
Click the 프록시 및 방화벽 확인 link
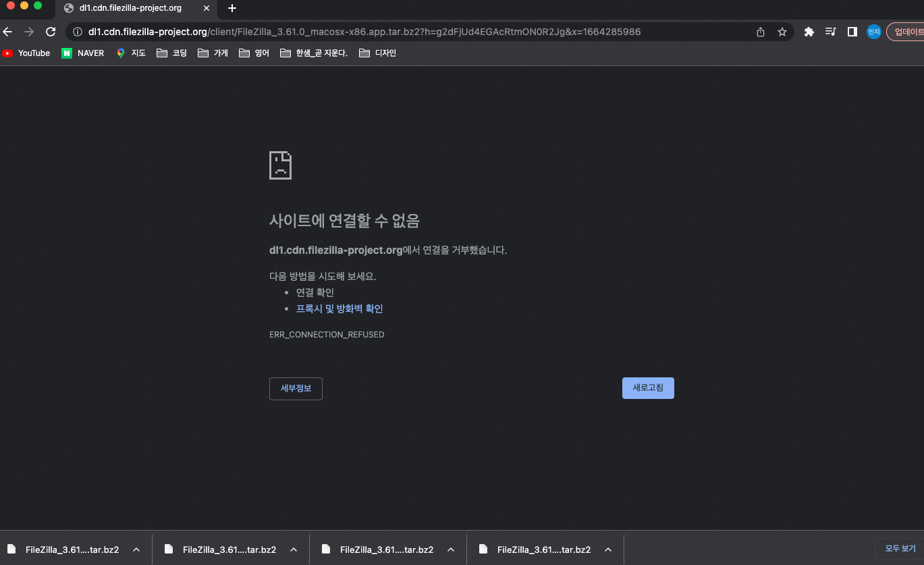[339, 308]
